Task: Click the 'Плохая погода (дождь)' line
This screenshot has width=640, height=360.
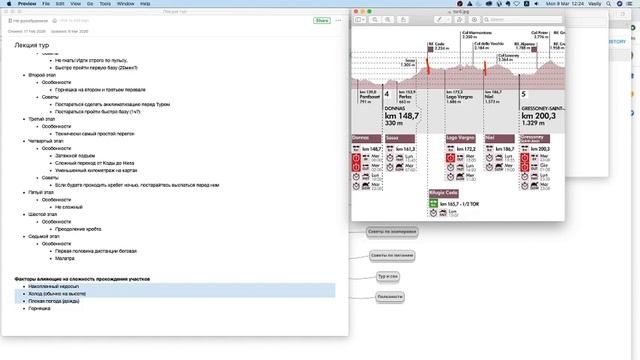Action: 53,301
